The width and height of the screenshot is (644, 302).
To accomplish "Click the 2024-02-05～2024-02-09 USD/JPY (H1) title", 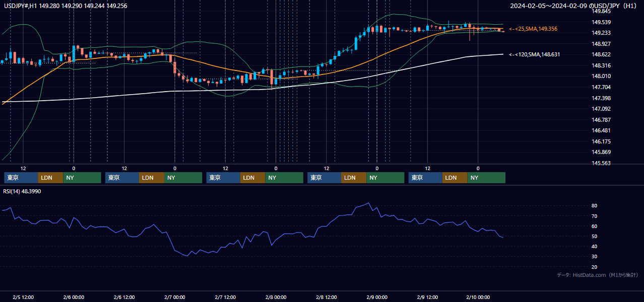I will click(x=573, y=6).
